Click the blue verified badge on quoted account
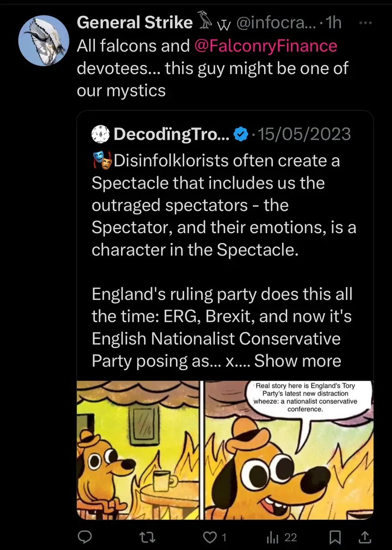The height and width of the screenshot is (550, 392). [x=241, y=134]
